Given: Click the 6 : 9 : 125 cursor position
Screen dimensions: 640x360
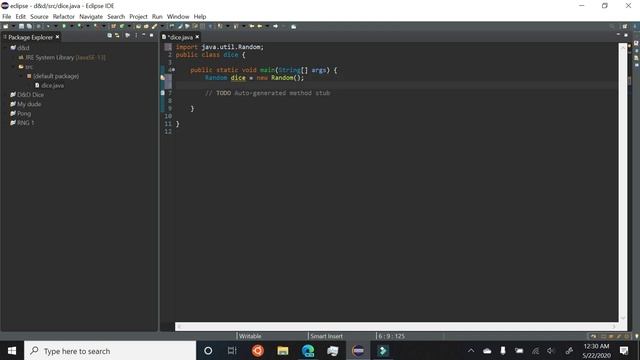Looking at the screenshot, I should tap(391, 336).
